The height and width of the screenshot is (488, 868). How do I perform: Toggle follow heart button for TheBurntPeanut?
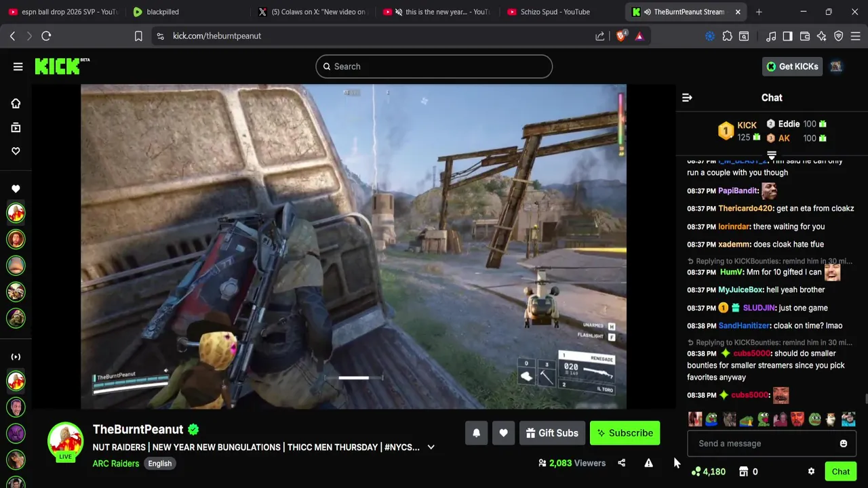click(x=503, y=433)
